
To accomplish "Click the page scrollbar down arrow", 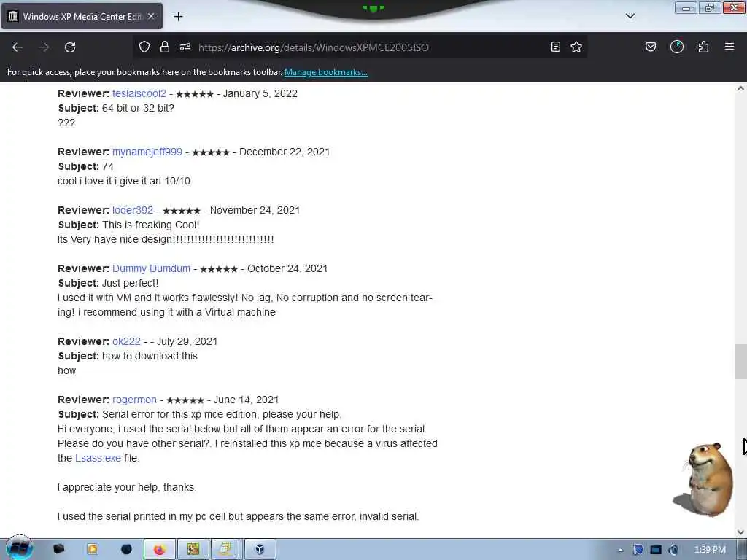I will coord(740,532).
